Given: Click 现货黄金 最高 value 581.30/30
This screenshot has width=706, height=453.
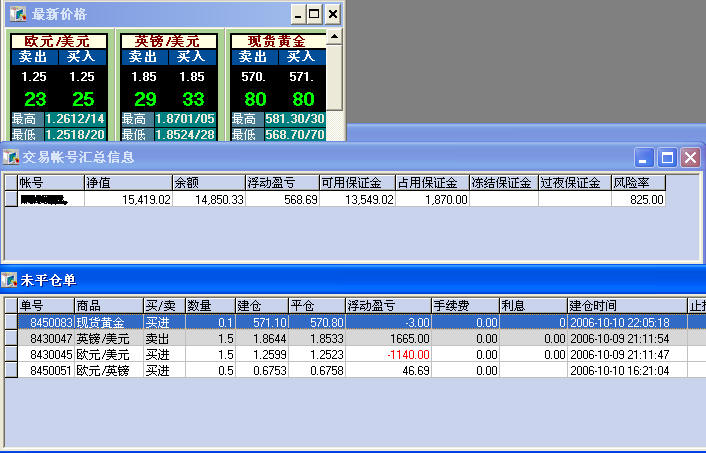Looking at the screenshot, I should click(x=295, y=119).
